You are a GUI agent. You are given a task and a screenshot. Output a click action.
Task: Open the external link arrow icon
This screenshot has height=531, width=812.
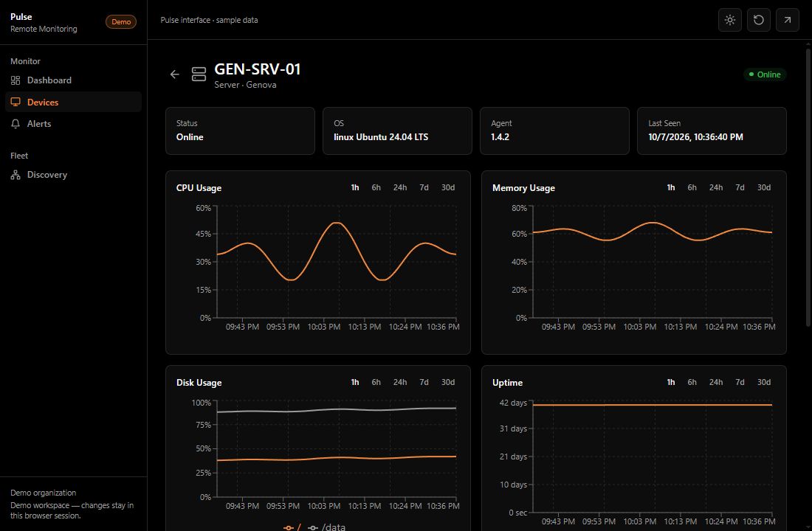pyautogui.click(x=787, y=20)
